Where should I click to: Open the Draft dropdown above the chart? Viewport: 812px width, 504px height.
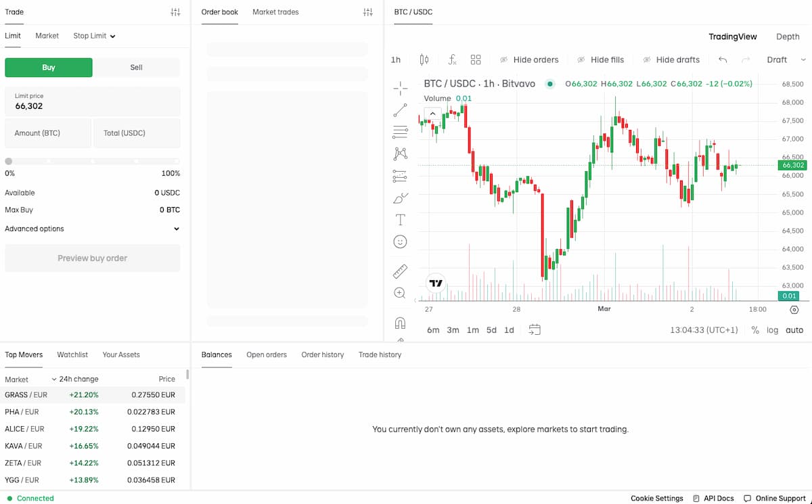coord(780,60)
